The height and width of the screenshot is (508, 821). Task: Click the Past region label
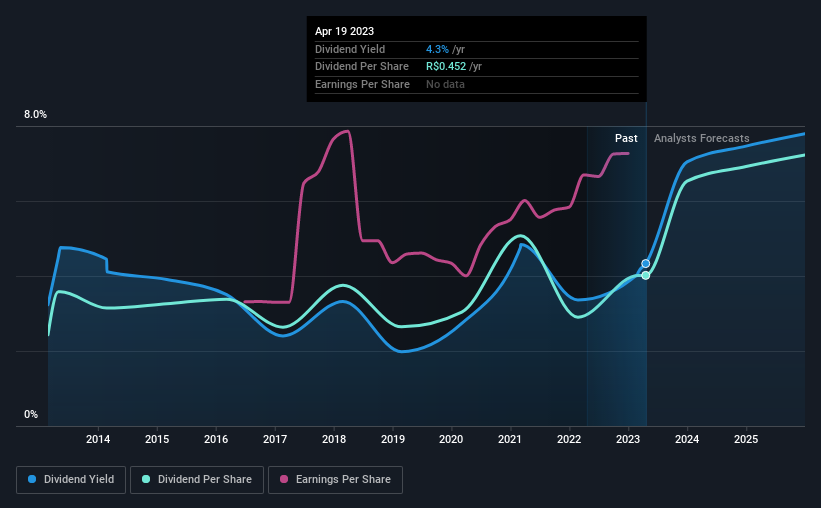pos(626,138)
